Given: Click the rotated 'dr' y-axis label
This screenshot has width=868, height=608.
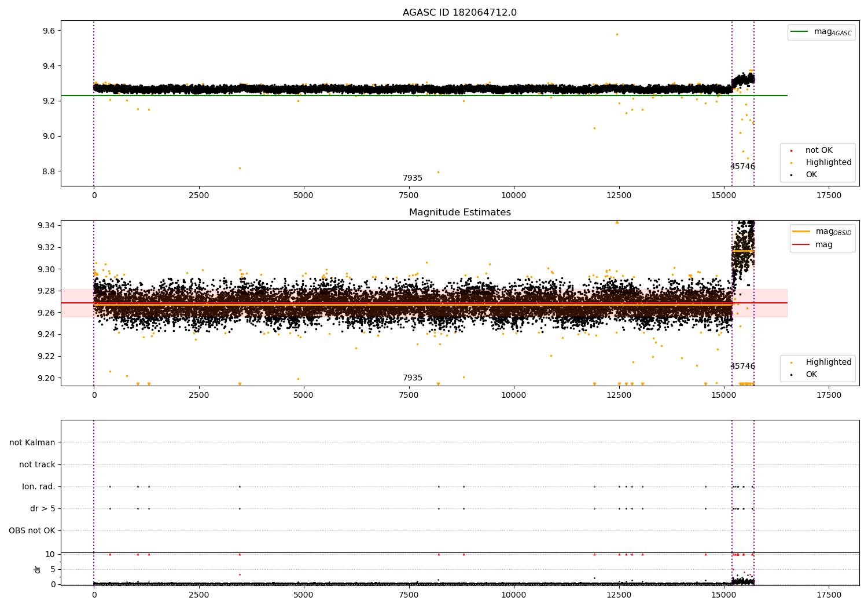Looking at the screenshot, I should click(x=38, y=570).
